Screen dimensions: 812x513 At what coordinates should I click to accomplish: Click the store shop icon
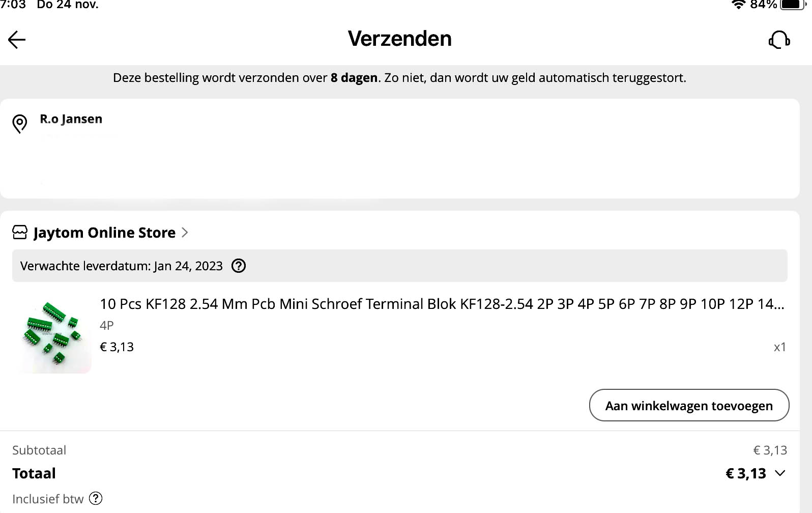(20, 233)
